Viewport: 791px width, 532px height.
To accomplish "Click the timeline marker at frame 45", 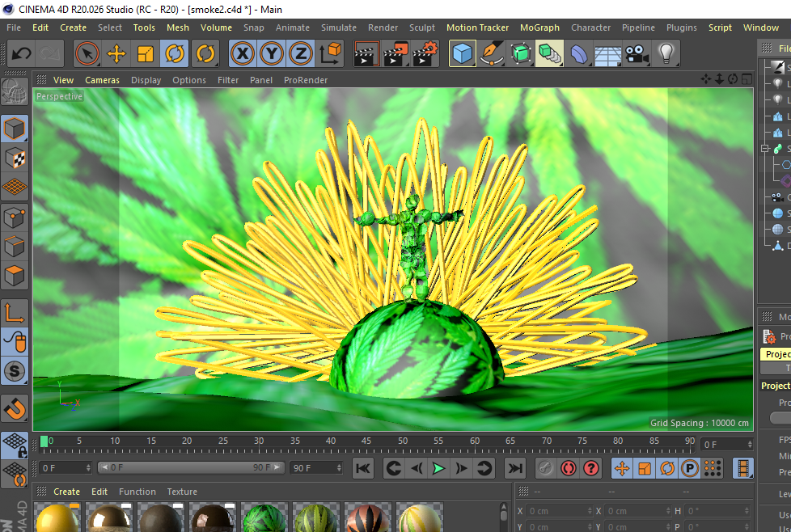I will pos(366,441).
